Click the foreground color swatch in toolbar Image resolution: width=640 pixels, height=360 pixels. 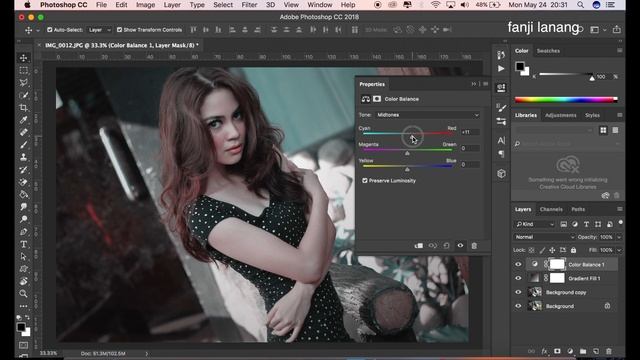pyautogui.click(x=21, y=327)
